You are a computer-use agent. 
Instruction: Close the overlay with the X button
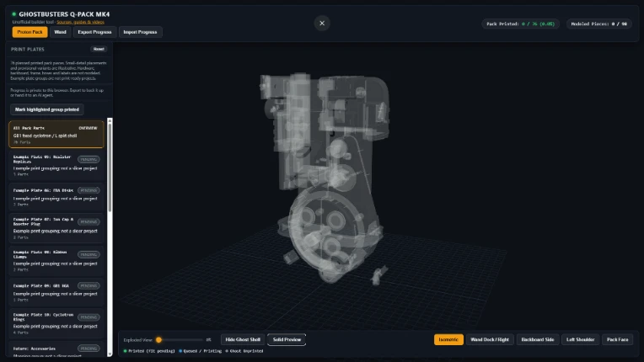tap(322, 24)
